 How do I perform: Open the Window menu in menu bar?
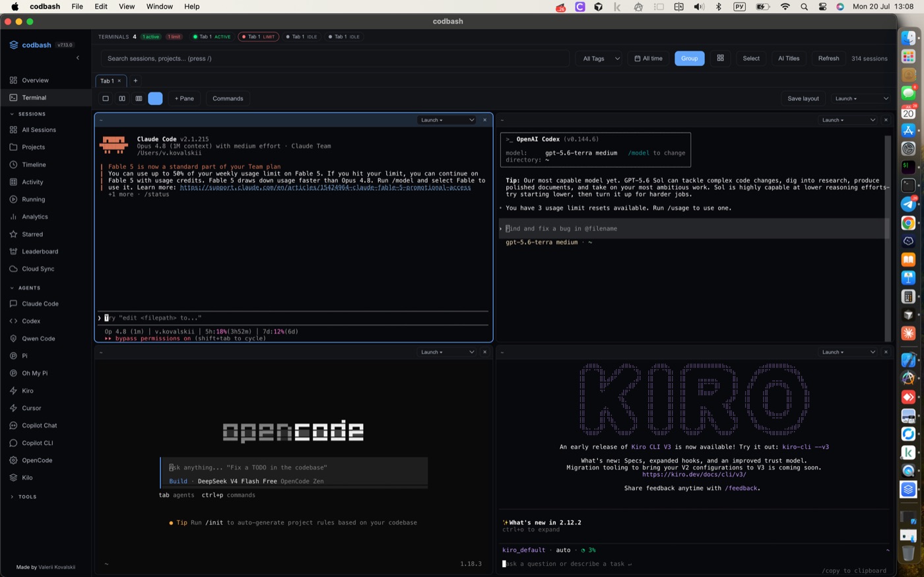click(159, 7)
